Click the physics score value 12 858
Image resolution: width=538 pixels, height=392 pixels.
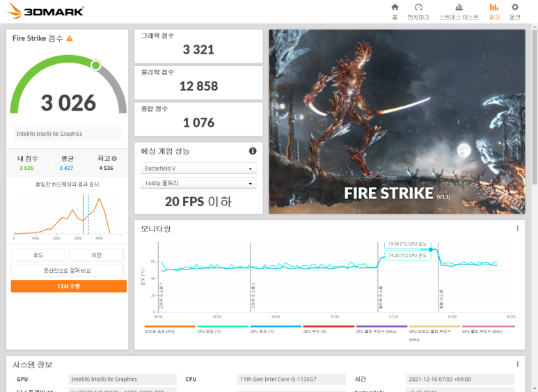198,86
